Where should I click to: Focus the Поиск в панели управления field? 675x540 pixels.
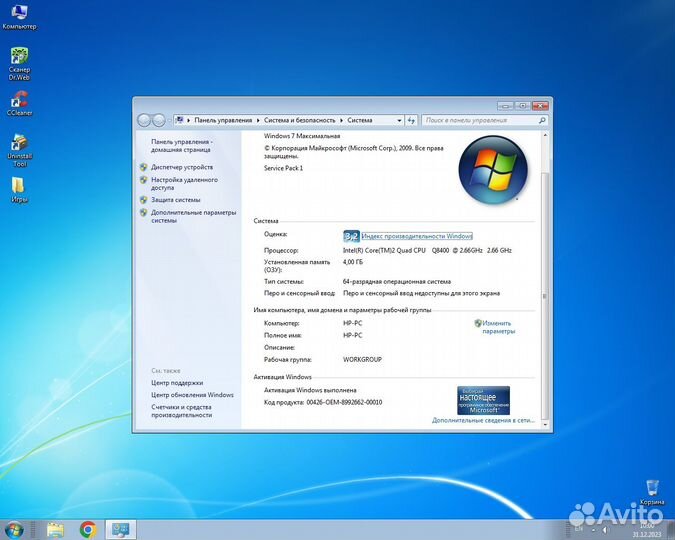pyautogui.click(x=480, y=120)
